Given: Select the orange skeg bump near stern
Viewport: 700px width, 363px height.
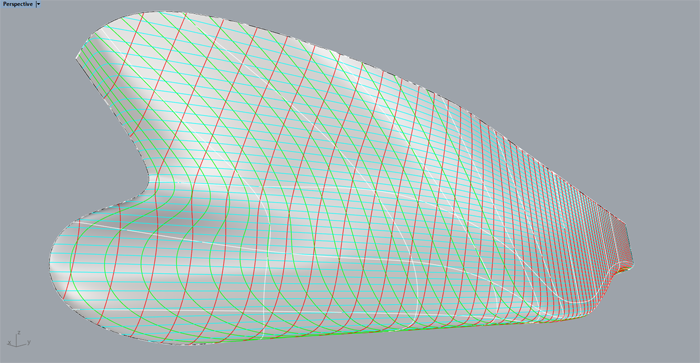Looking at the screenshot, I should pyautogui.click(x=623, y=270).
